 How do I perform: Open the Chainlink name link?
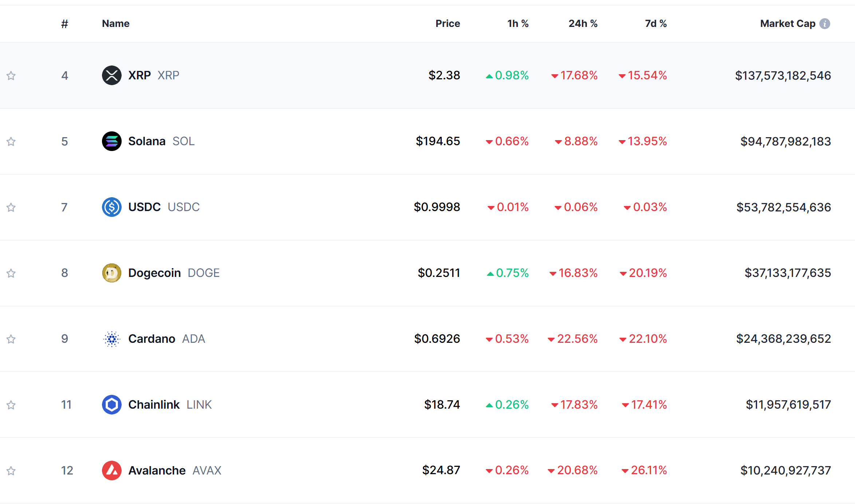pos(154,405)
